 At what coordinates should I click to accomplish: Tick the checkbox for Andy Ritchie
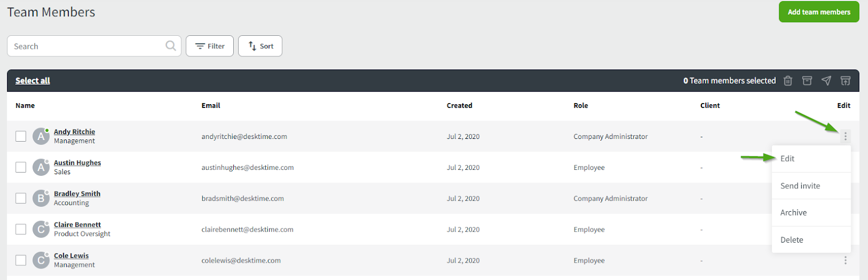(21, 136)
